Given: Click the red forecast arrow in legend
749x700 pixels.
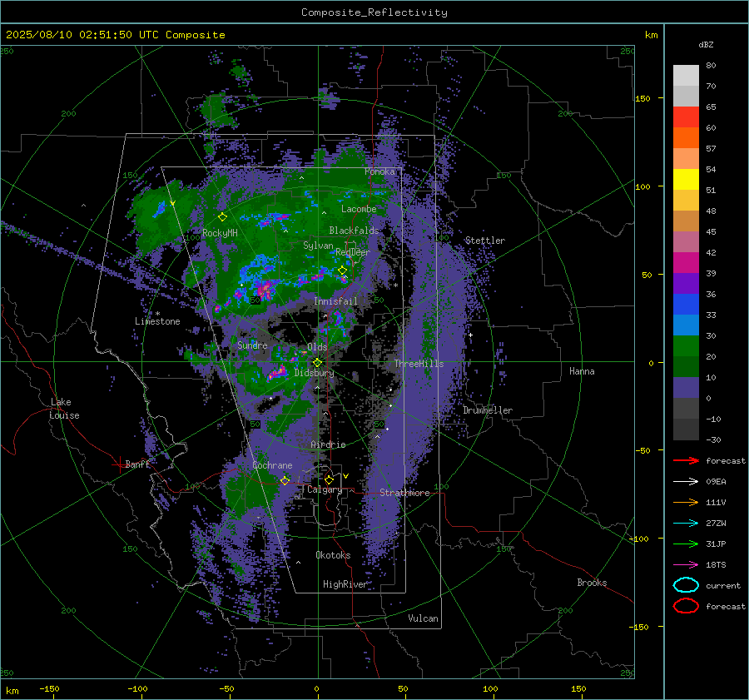Looking at the screenshot, I should pyautogui.click(x=686, y=460).
